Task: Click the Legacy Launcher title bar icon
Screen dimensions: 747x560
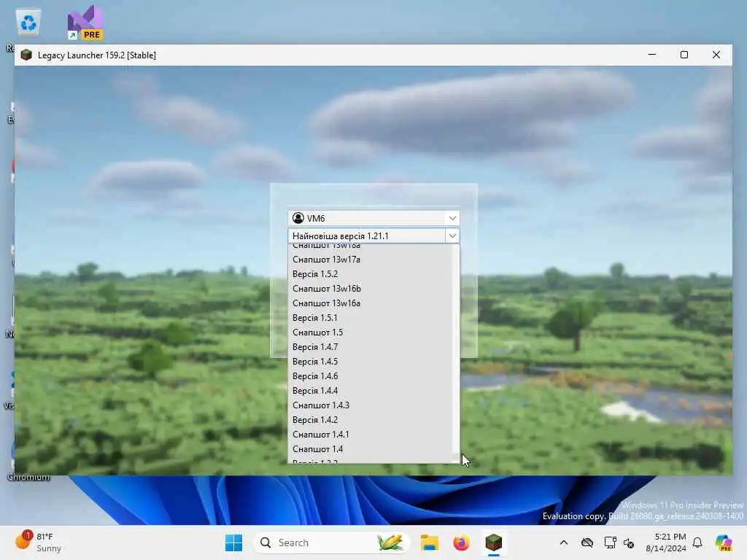Action: coord(26,55)
